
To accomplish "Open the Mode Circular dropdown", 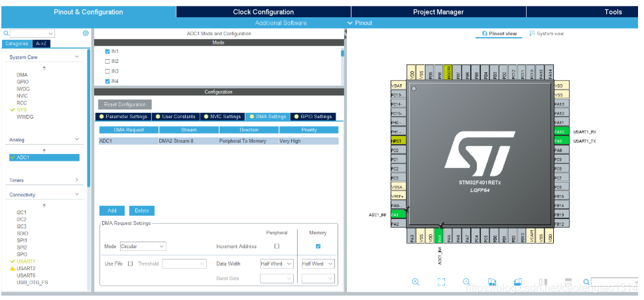I will pyautogui.click(x=143, y=247).
